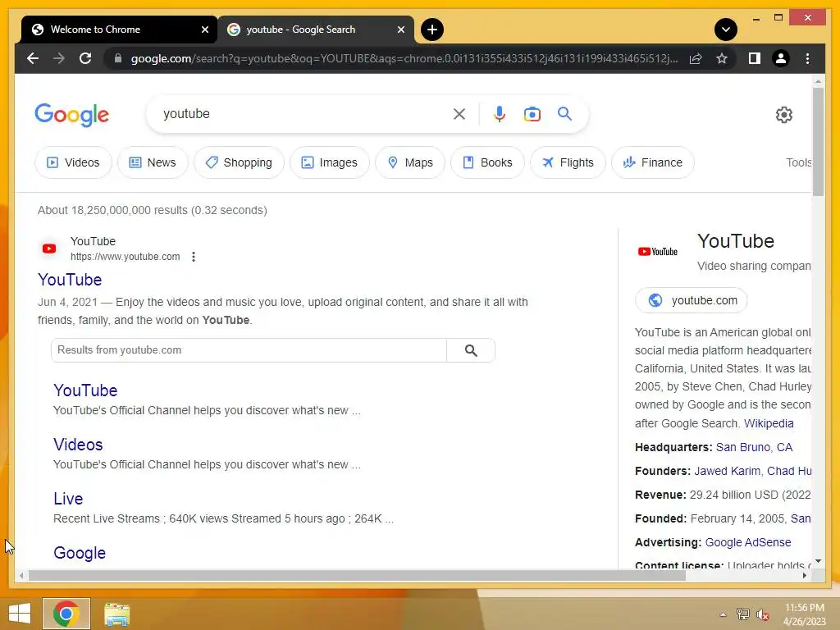The height and width of the screenshot is (630, 840).
Task: Clear the search query with the X
Action: point(459,113)
